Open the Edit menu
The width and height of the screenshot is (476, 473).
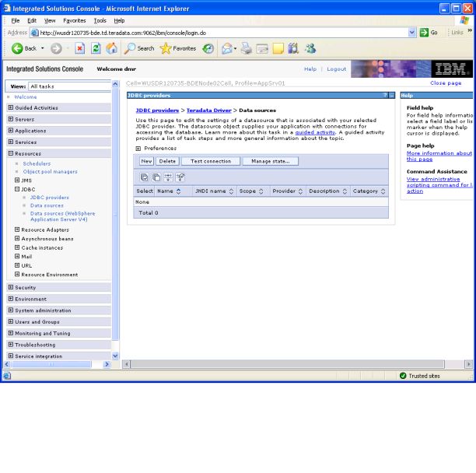[x=32, y=20]
